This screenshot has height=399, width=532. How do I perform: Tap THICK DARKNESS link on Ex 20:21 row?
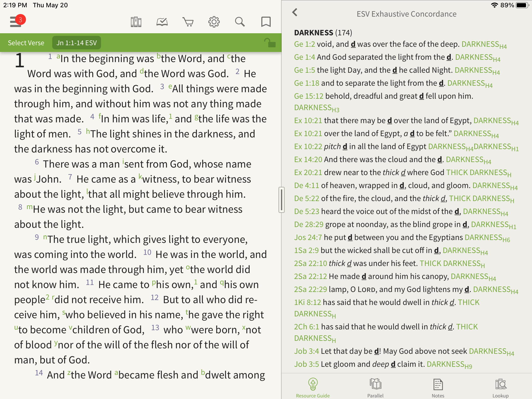479,173
